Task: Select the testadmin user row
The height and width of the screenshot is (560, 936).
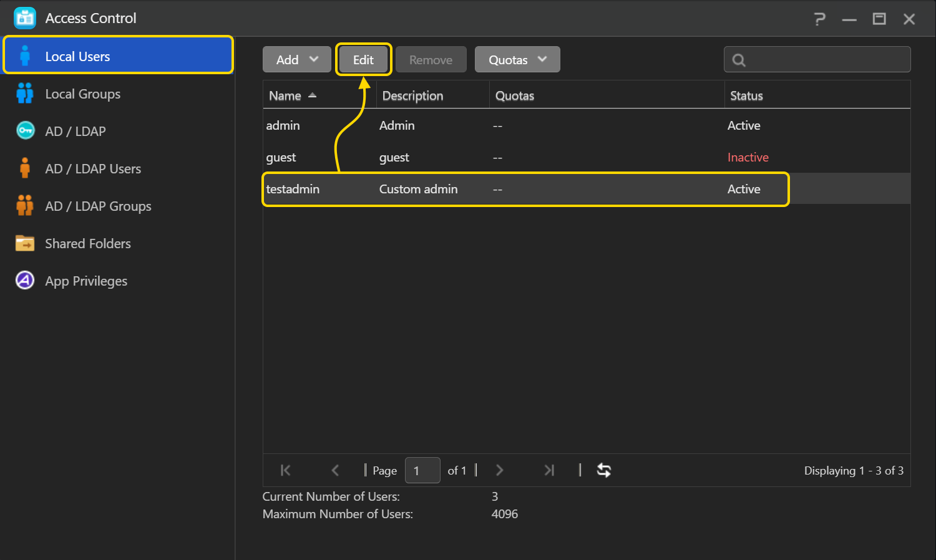Action: click(524, 189)
